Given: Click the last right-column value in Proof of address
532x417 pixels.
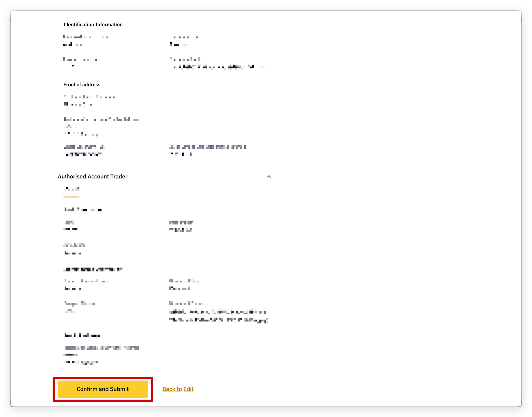Looking at the screenshot, I should click(181, 154).
